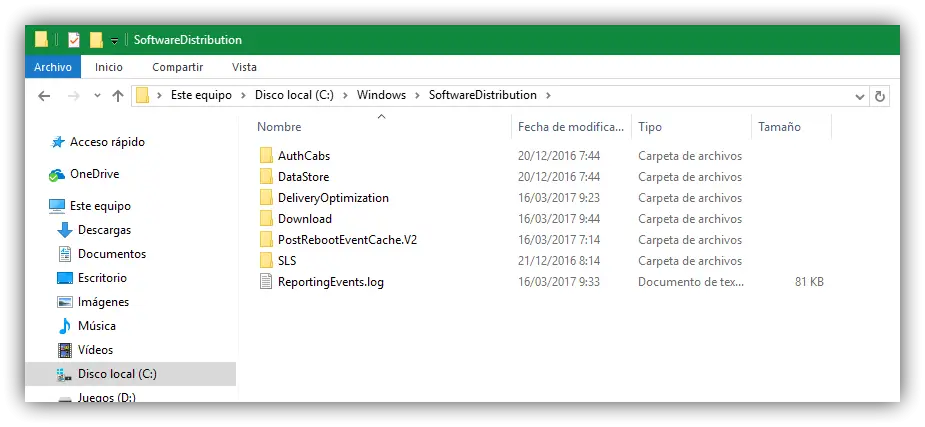The image size is (925, 427).
Task: Select Disco local (C:) in navigation pane
Action: [x=117, y=374]
